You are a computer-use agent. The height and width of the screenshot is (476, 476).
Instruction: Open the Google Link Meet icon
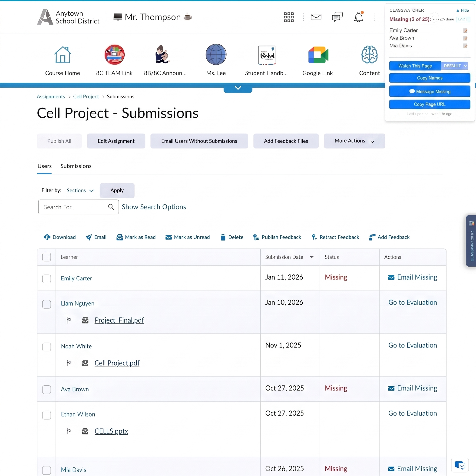click(x=318, y=55)
